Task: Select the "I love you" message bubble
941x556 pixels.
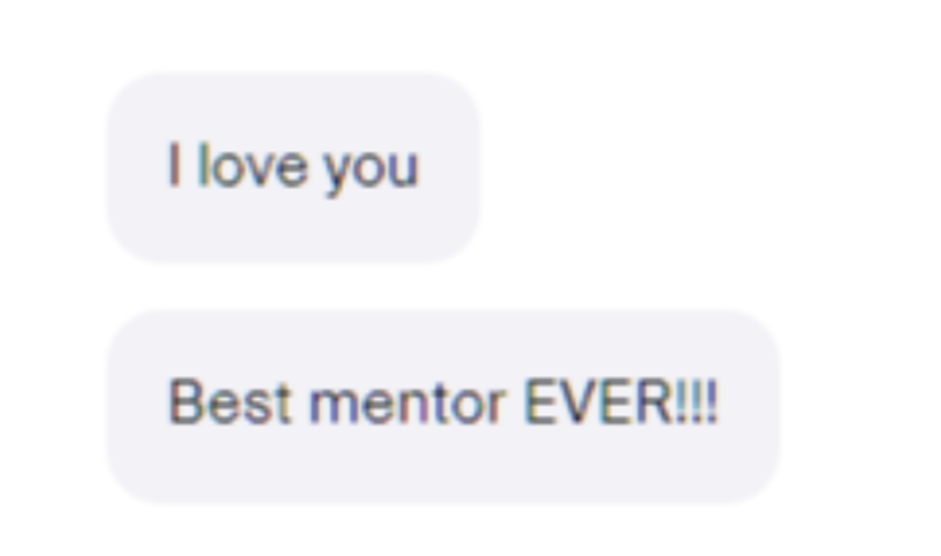Action: (x=293, y=168)
